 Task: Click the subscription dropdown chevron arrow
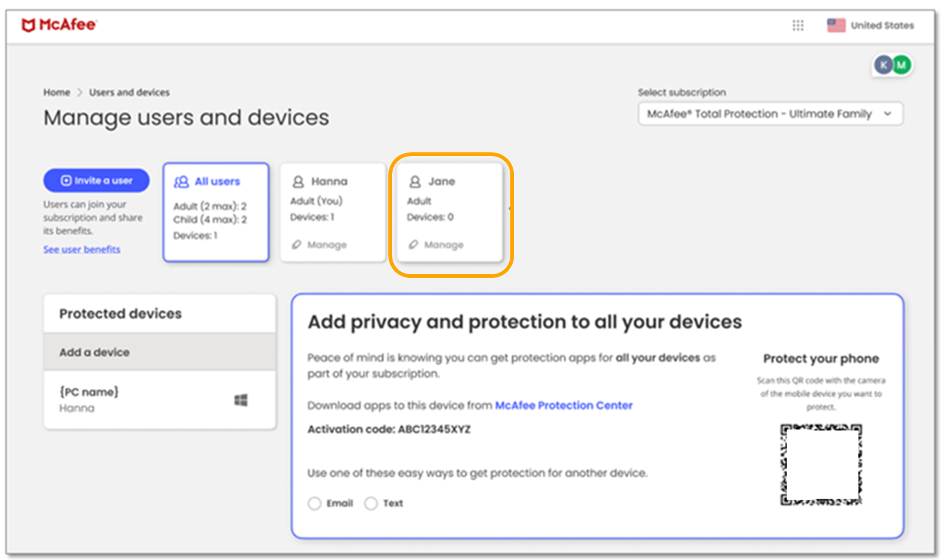888,114
